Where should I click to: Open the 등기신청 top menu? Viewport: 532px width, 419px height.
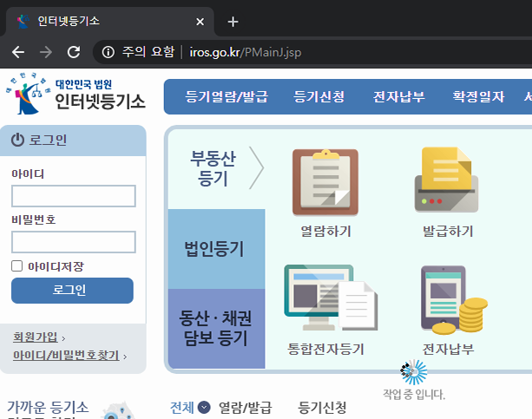point(319,96)
